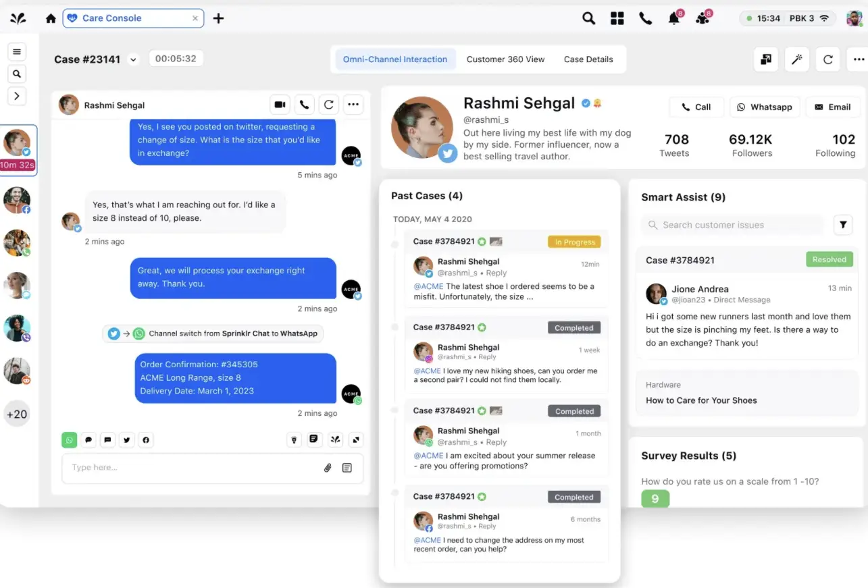Select the Omni-Channel Interaction tab

click(395, 59)
